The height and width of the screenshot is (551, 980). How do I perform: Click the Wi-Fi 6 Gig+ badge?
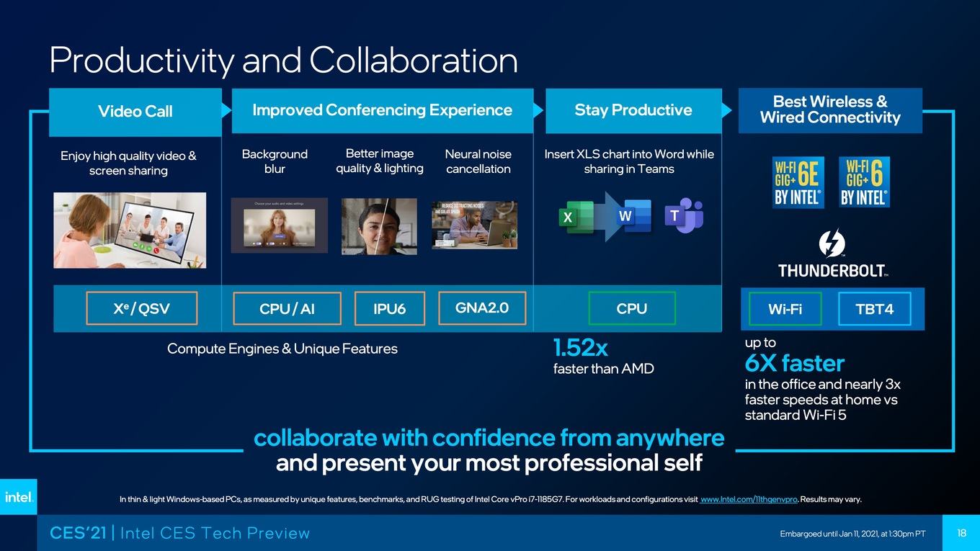point(864,182)
